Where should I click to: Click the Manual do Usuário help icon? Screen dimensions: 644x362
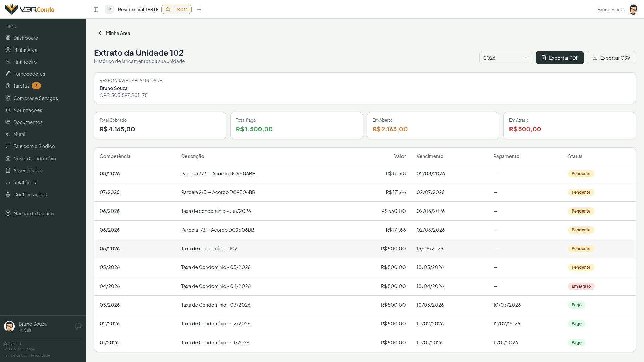tap(8, 213)
